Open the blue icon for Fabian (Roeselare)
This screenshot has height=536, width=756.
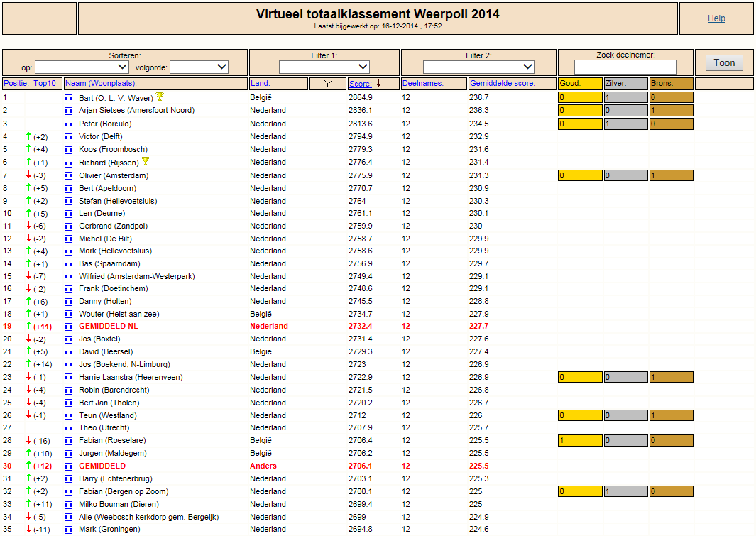click(x=68, y=441)
